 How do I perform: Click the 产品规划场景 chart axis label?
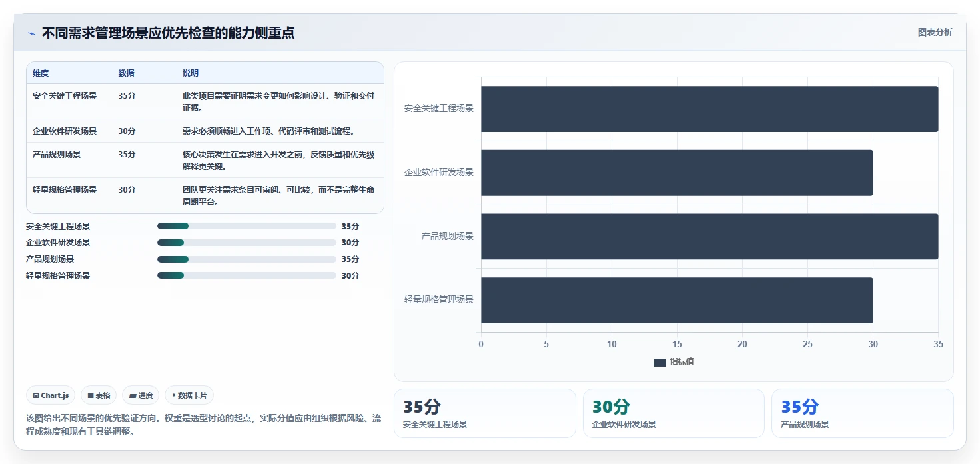[x=448, y=236]
